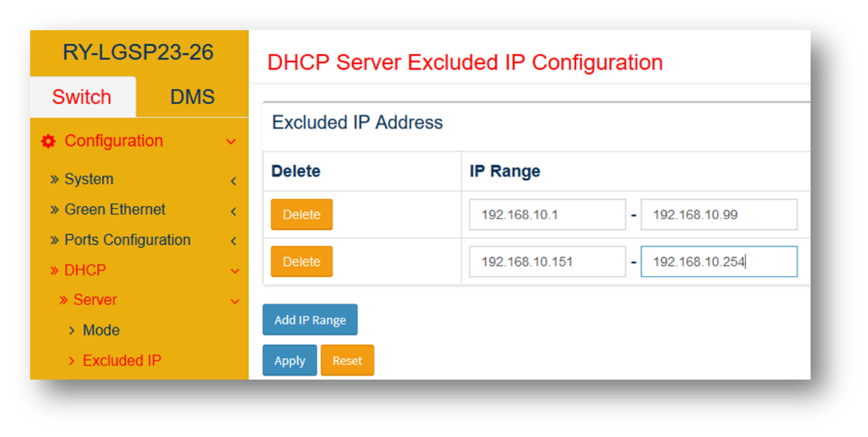Image resolution: width=868 pixels, height=437 pixels.
Task: Expand the System submenu chevron
Action: (x=234, y=181)
